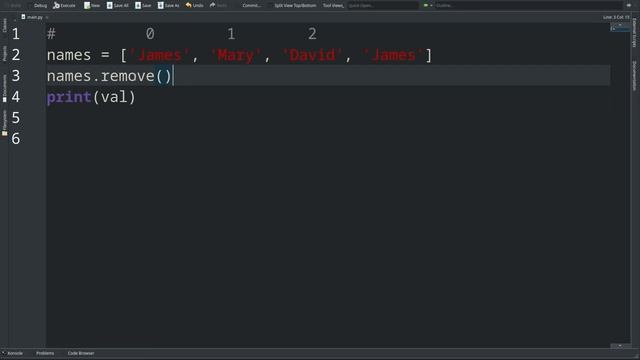
Task: Create a new file with New
Action: [92, 5]
